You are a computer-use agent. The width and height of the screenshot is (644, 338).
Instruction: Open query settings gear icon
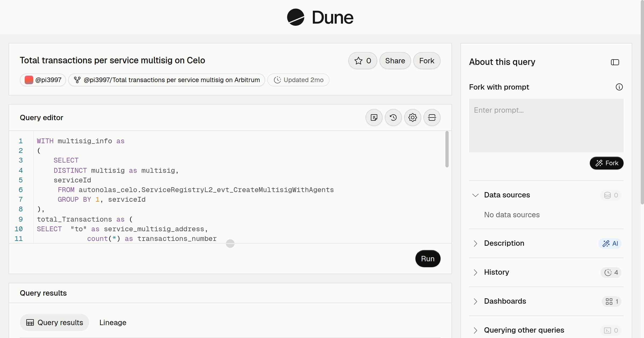click(412, 117)
